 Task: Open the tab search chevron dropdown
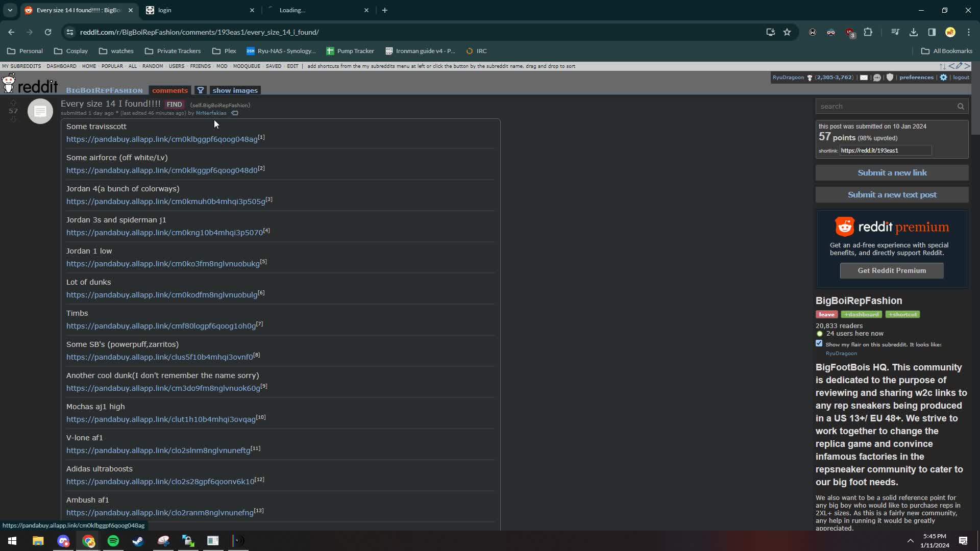[x=10, y=10]
